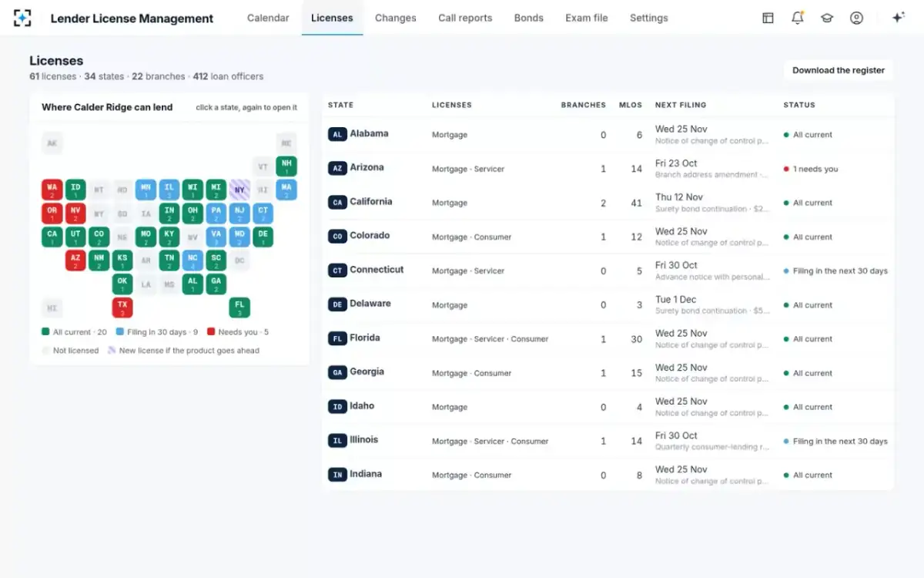
Task: Select Oregon OR map tile
Action: coord(52,213)
